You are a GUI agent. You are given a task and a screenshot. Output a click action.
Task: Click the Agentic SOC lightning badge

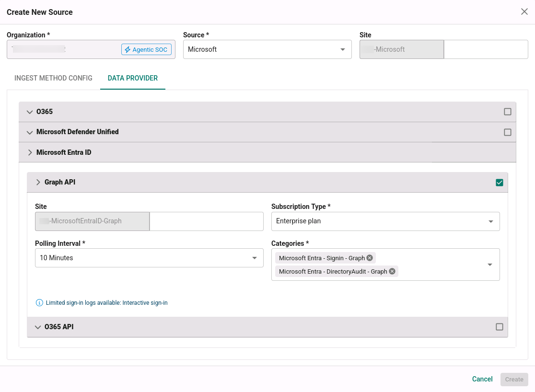146,49
